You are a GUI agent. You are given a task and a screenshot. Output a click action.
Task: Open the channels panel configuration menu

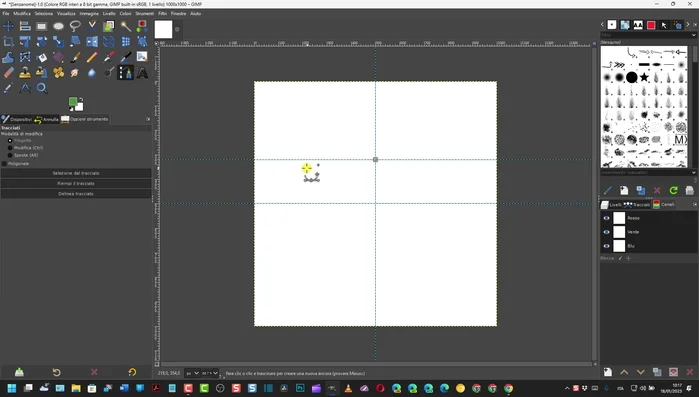click(695, 205)
